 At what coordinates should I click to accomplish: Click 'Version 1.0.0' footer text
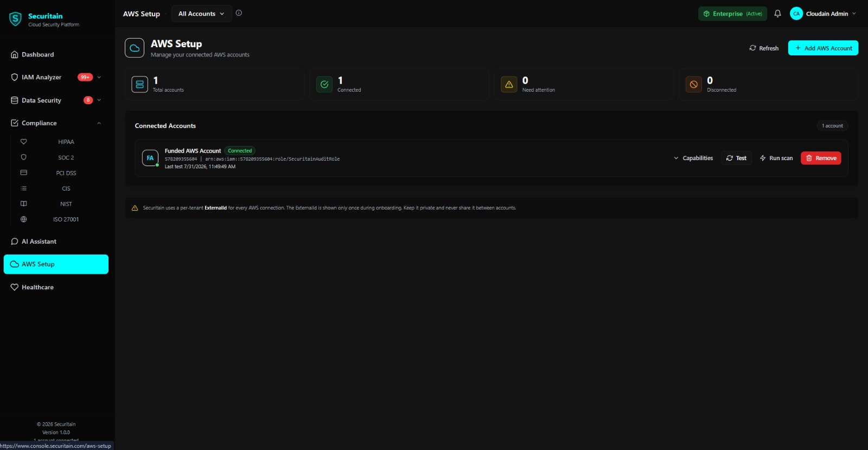point(56,433)
